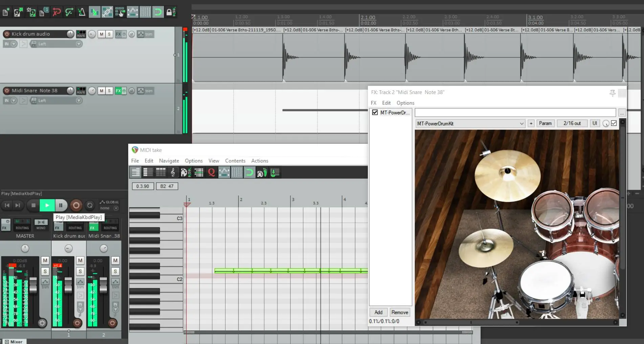The height and width of the screenshot is (344, 644).
Task: Click the Param button in FX window
Action: point(545,123)
